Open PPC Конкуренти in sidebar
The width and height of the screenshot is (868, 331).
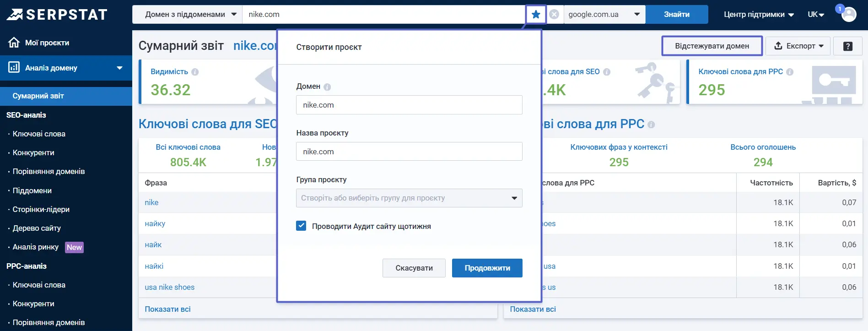tap(33, 304)
